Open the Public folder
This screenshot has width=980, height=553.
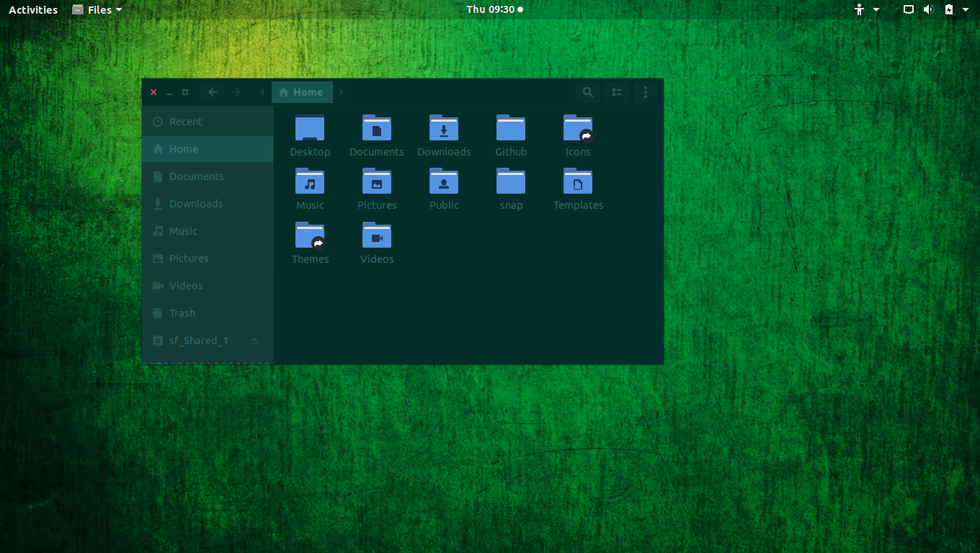pos(444,181)
